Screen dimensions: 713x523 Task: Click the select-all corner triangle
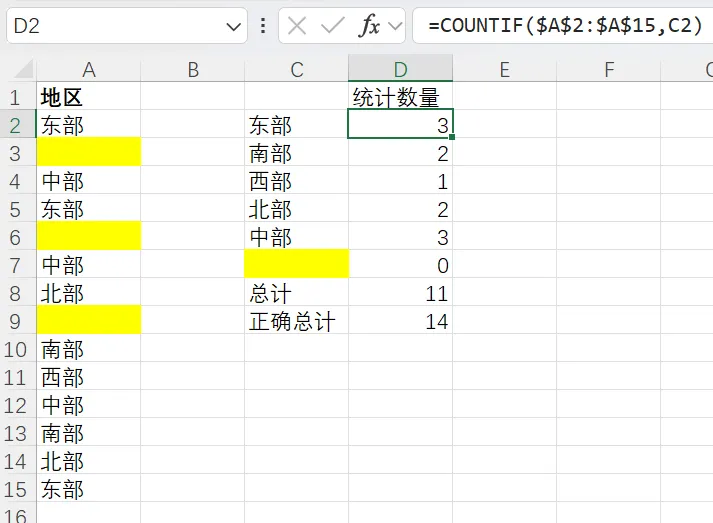[x=24, y=69]
